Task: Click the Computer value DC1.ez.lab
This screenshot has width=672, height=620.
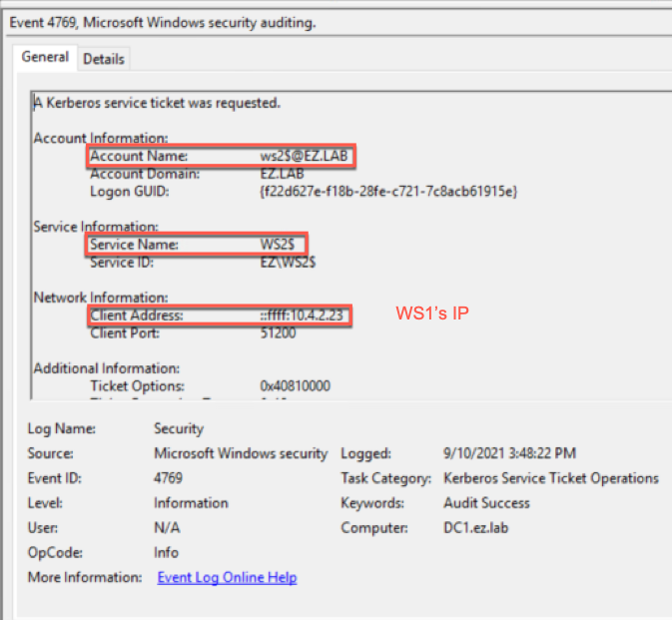Action: point(475,527)
